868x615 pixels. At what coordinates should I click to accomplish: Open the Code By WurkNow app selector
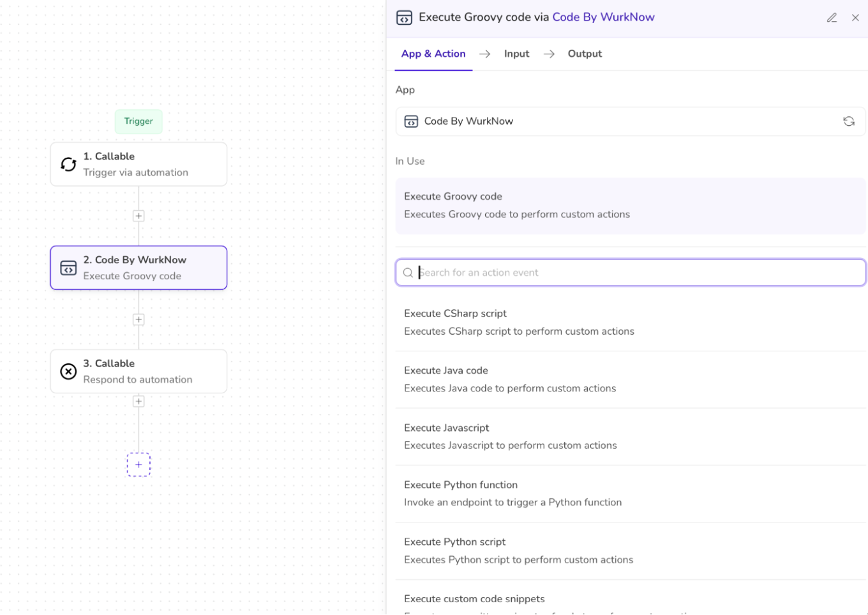pyautogui.click(x=631, y=121)
